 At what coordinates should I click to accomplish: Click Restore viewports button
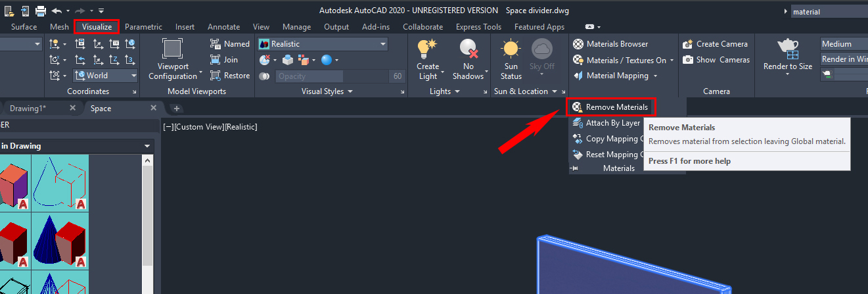(230, 76)
